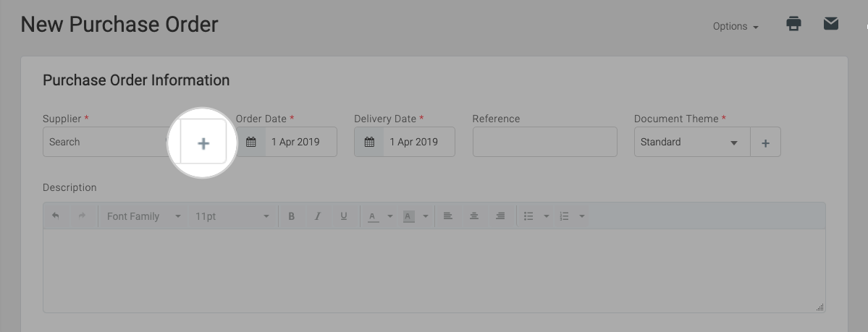The height and width of the screenshot is (332, 868).
Task: Click the Reference input field
Action: 544,142
